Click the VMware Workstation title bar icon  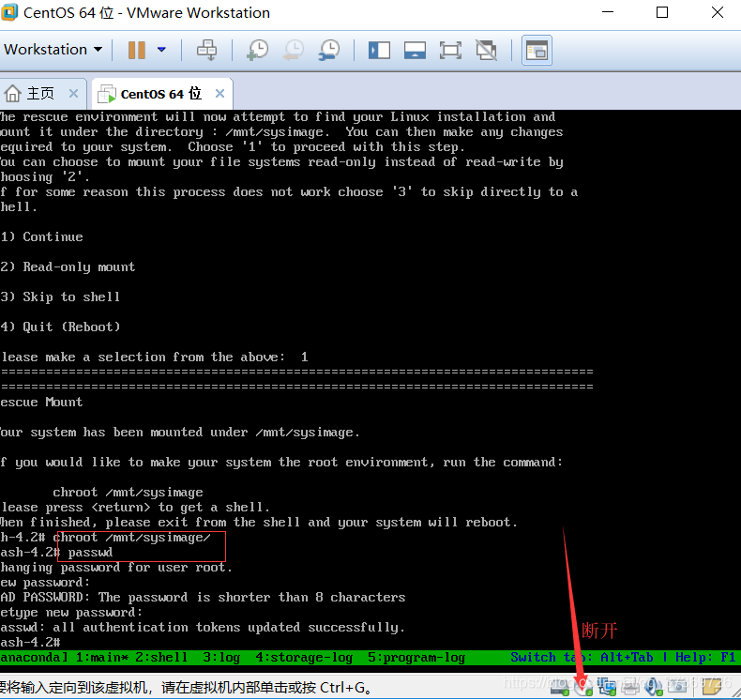[x=9, y=12]
